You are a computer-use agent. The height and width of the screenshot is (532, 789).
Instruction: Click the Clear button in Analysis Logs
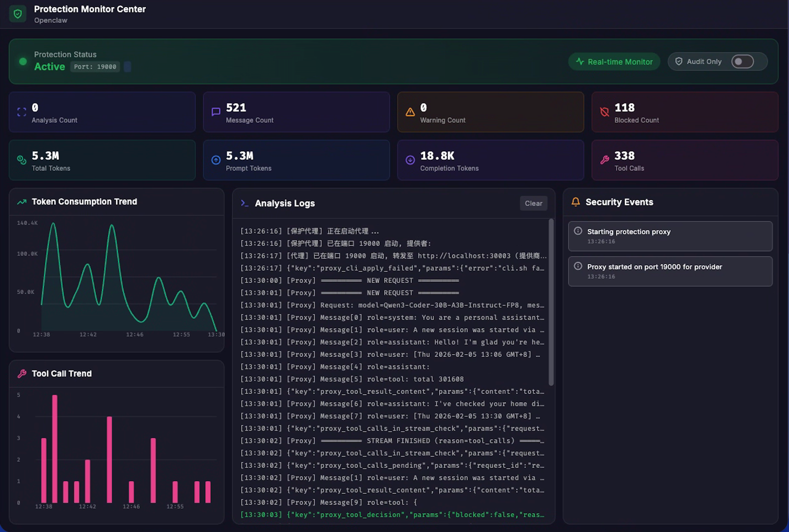click(534, 203)
